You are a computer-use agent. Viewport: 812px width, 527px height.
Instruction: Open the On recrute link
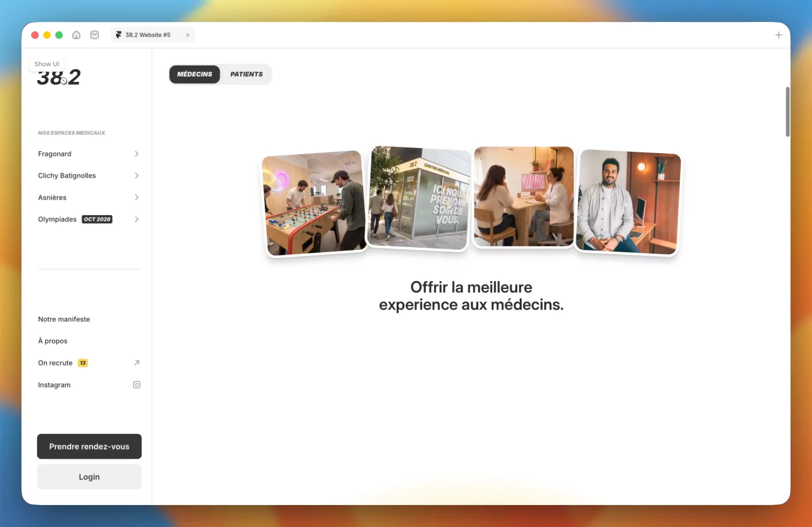coord(55,363)
